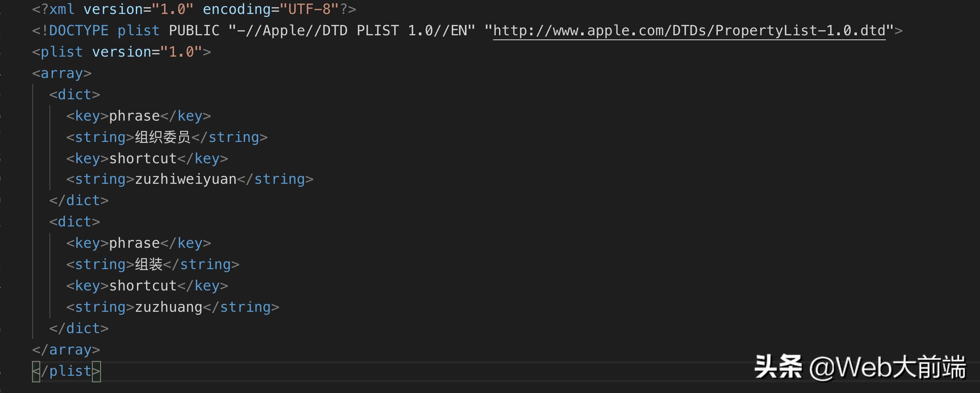Image resolution: width=980 pixels, height=393 pixels.
Task: Click the 头条 @Web大前端 watermark
Action: [860, 367]
